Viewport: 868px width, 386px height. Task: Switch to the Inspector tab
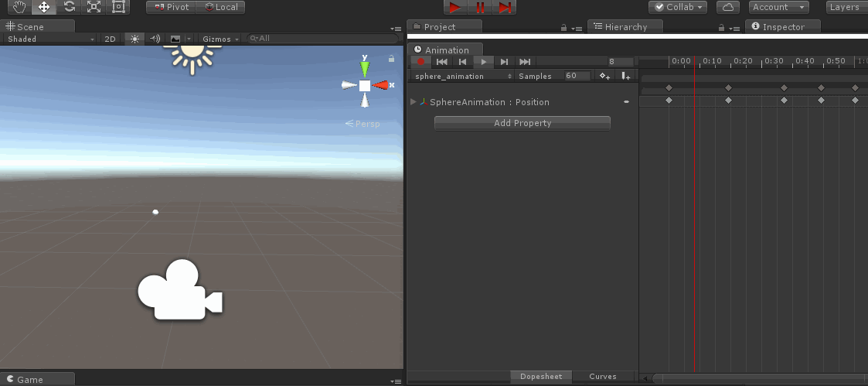[783, 26]
